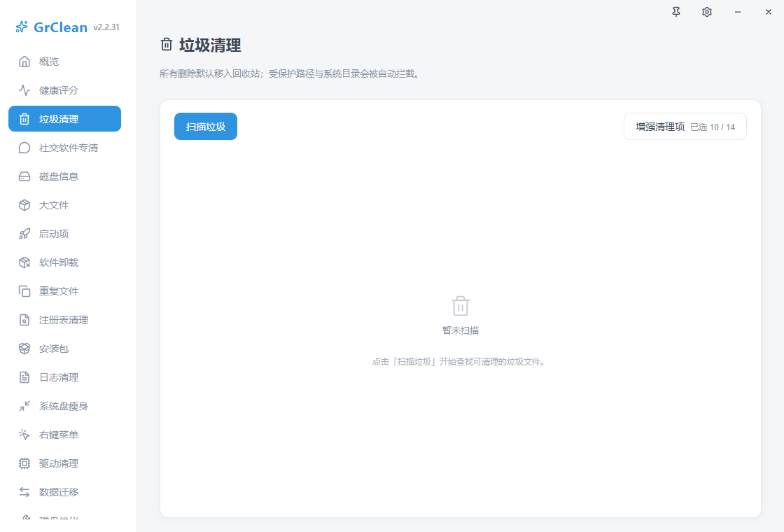
Task: Click the 已选 10 / 14 counter
Action: 713,127
